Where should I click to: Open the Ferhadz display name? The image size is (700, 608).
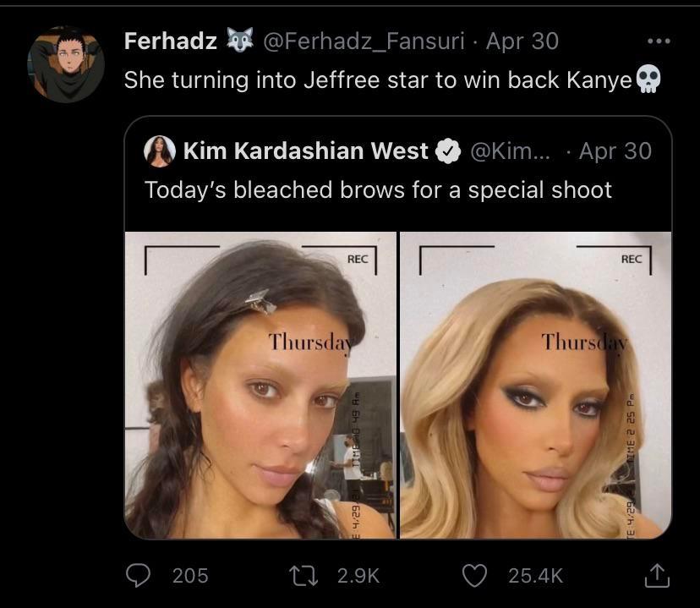[171, 41]
